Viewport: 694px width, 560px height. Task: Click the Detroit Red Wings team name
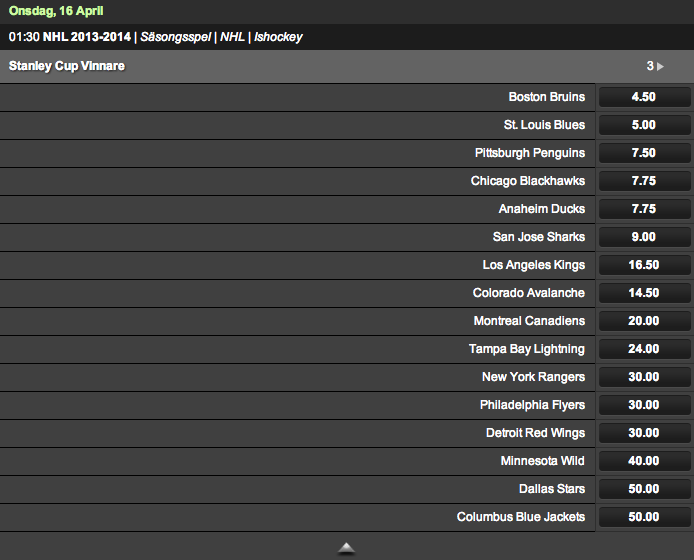(x=536, y=433)
